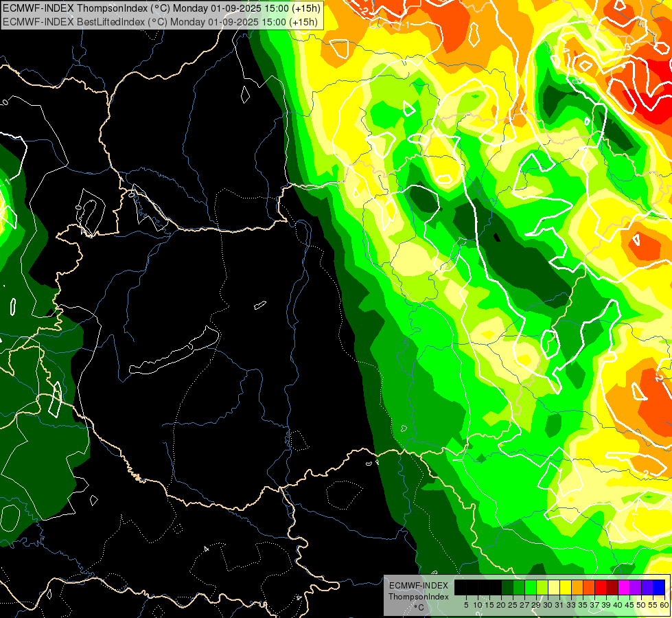This screenshot has width=672, height=618.
Task: Select the orange-red 35–37 legend swatch
Action: click(x=589, y=587)
